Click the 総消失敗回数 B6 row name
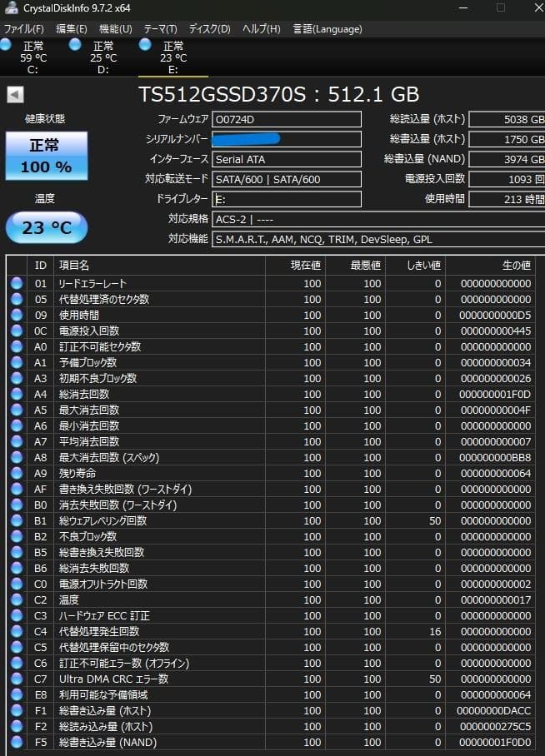This screenshot has width=545, height=756. tap(94, 568)
